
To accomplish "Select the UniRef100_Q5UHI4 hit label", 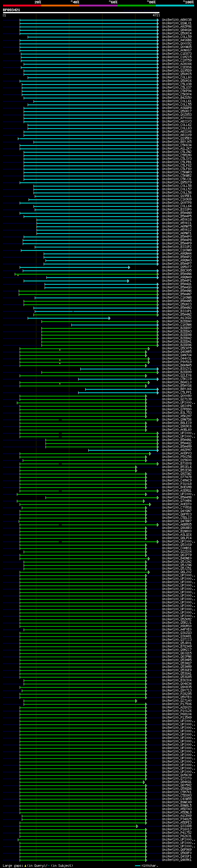I will click(x=177, y=33).
